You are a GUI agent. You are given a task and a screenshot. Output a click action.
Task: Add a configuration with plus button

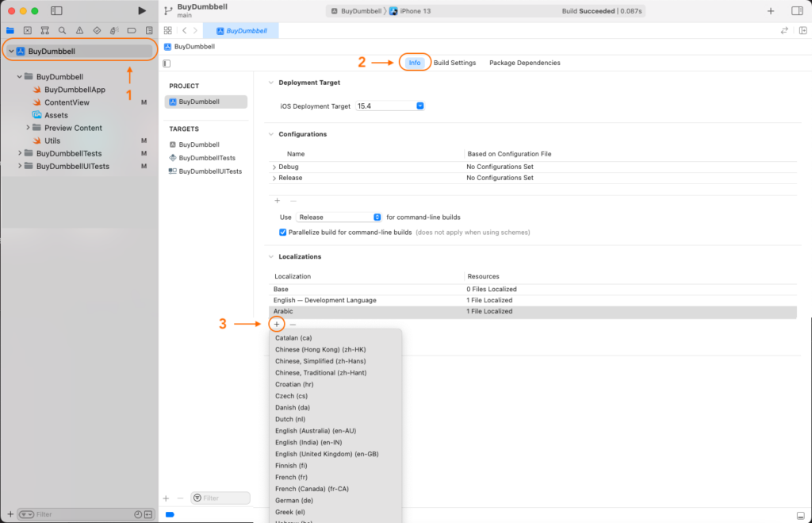(277, 201)
